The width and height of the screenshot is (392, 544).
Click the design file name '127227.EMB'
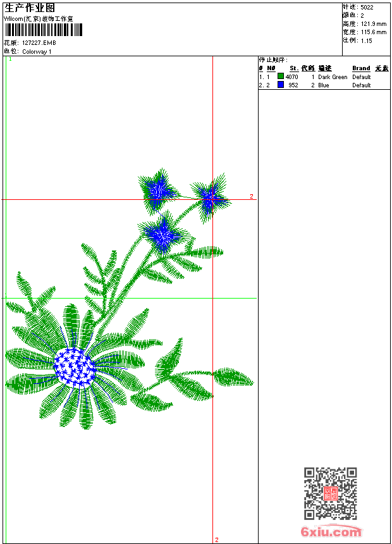pos(39,42)
